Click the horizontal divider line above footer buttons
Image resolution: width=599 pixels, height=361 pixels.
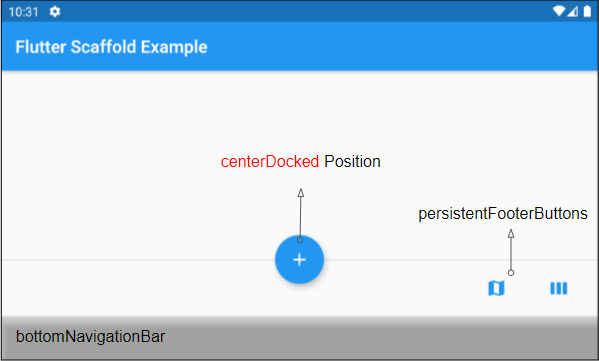coord(138,260)
